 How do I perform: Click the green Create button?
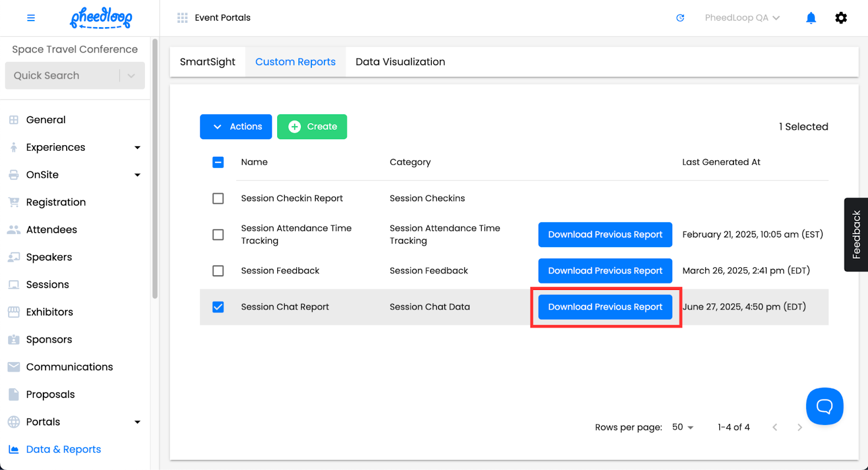(312, 127)
